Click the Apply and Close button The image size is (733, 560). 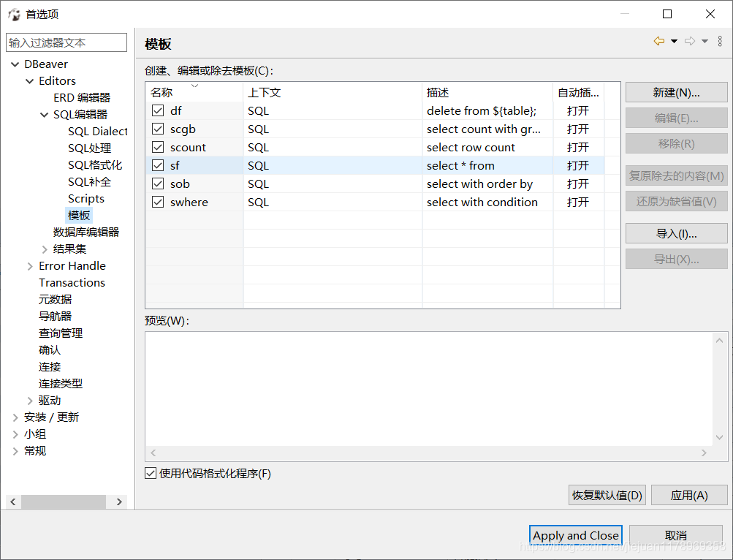coord(574,534)
